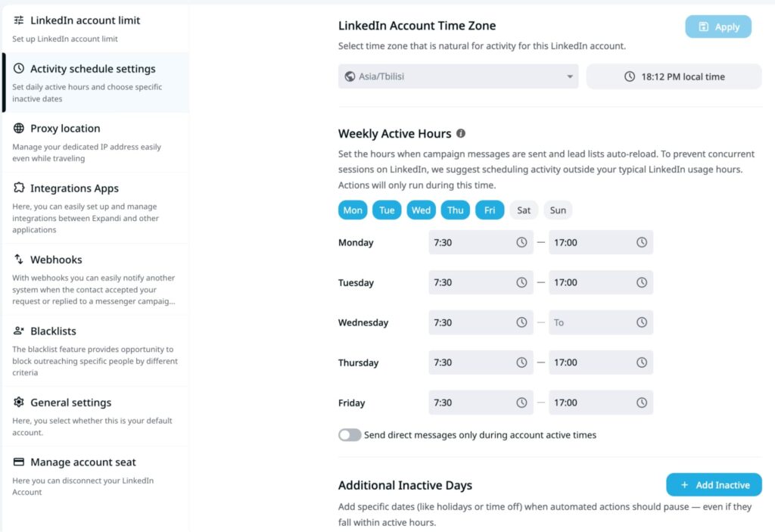The width and height of the screenshot is (775, 532).
Task: Click the Wednesday 'To' time field
Action: coord(590,322)
